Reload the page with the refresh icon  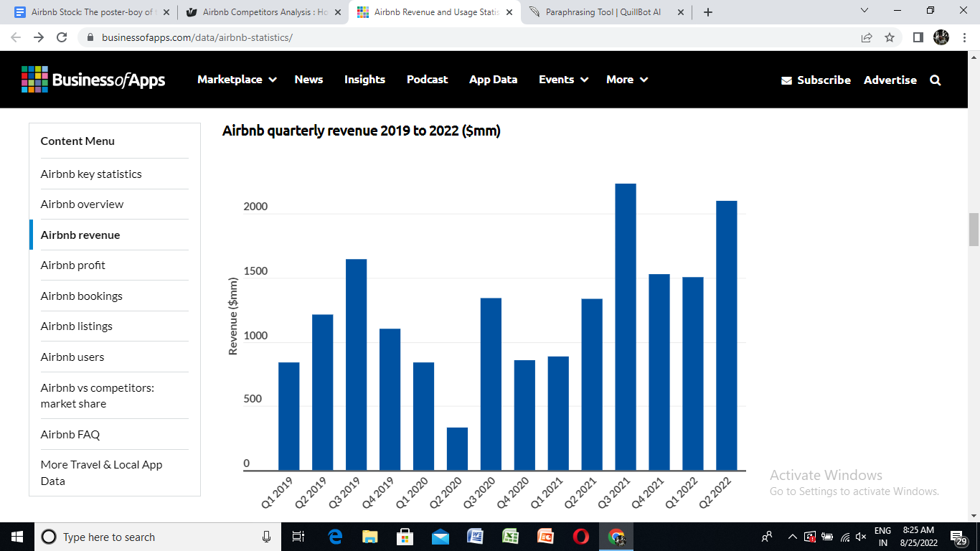coord(62,37)
